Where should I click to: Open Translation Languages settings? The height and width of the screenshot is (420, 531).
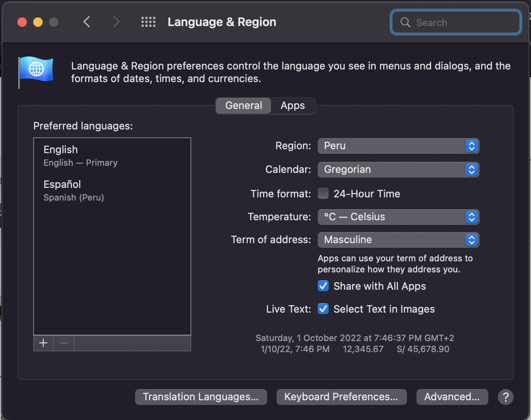coord(201,397)
